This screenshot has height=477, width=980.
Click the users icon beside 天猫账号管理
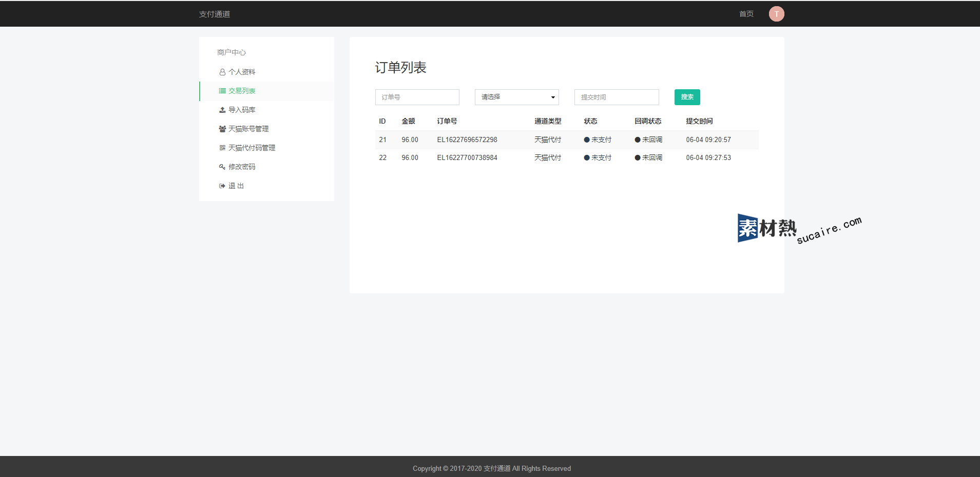pos(222,129)
